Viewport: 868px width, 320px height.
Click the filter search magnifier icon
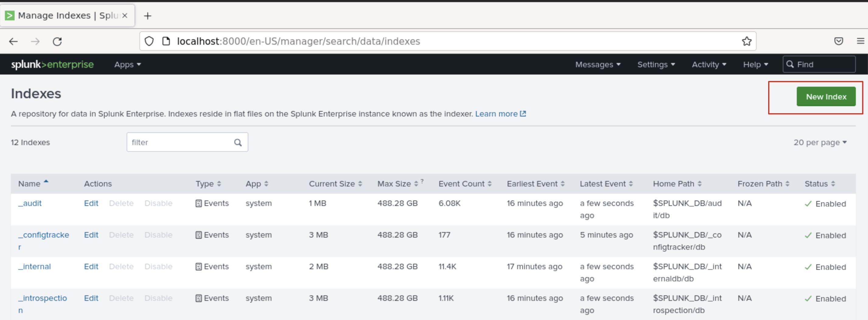click(x=238, y=142)
